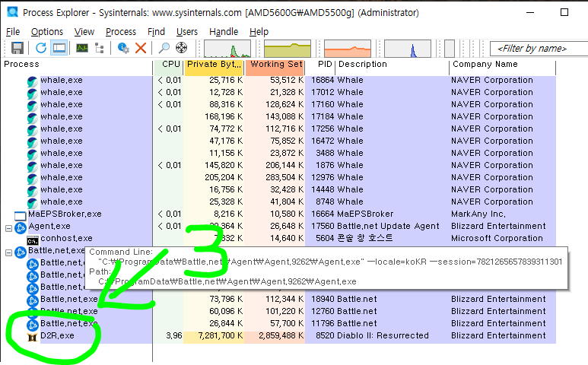This screenshot has width=588, height=365.
Task: Open the Help menu
Action: click(x=259, y=32)
